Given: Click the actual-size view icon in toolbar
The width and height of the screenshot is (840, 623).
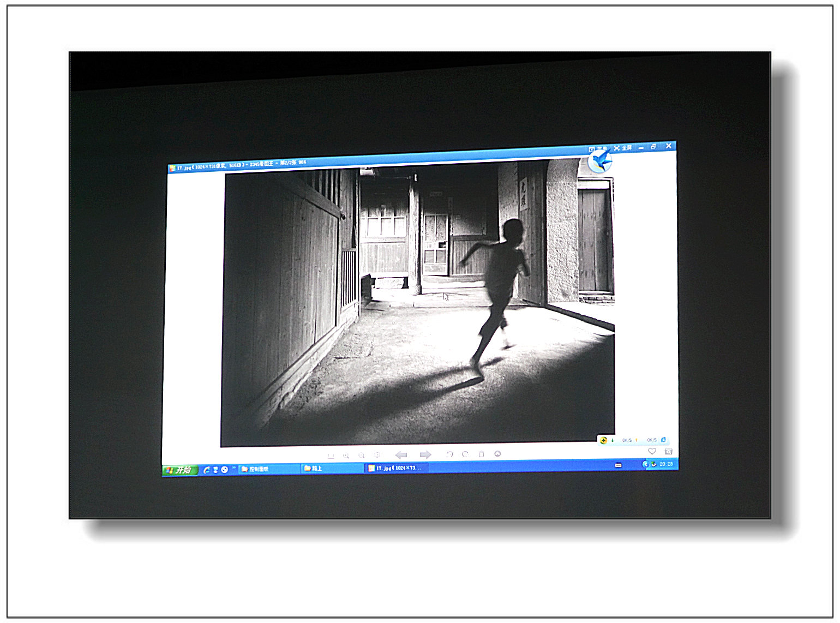Looking at the screenshot, I should pos(377,455).
